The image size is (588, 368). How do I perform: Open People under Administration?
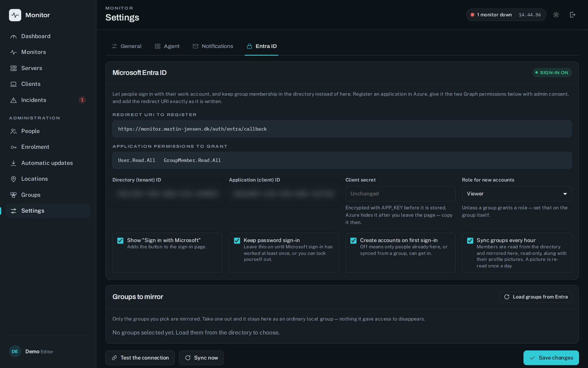click(48, 131)
